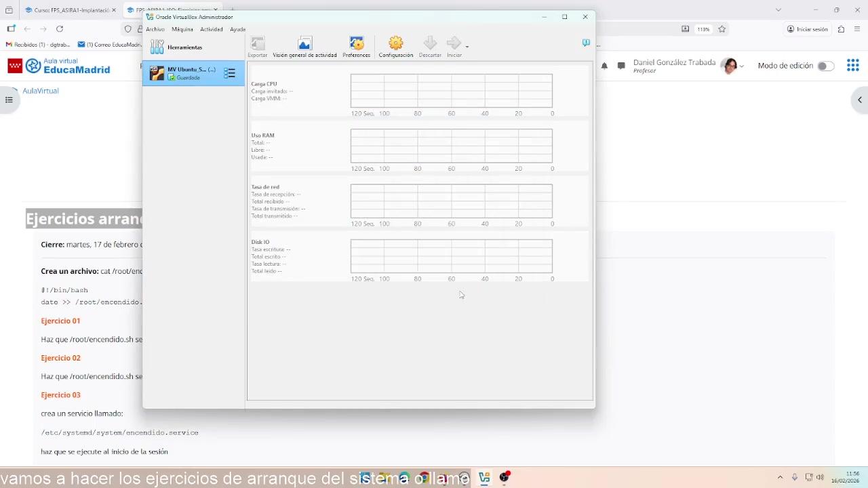868x488 pixels.
Task: Click the VirtualBox notification center icon
Action: click(x=586, y=43)
